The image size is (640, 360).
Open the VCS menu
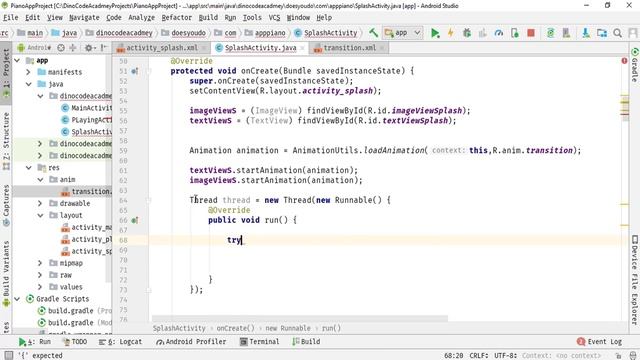pos(274,18)
